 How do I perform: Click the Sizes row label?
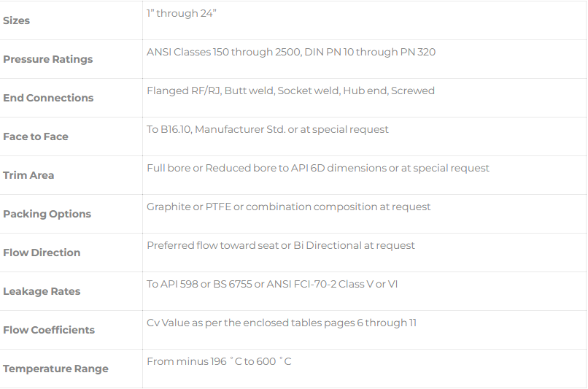tap(17, 20)
